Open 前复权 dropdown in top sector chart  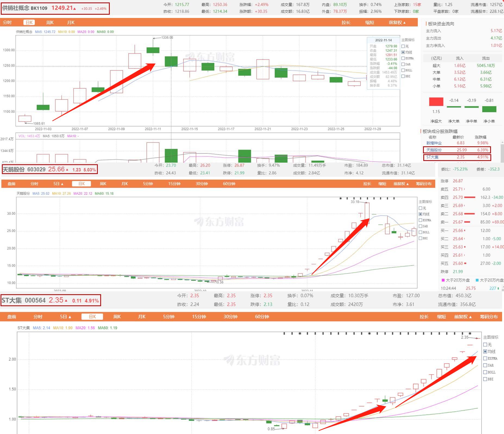[397, 23]
